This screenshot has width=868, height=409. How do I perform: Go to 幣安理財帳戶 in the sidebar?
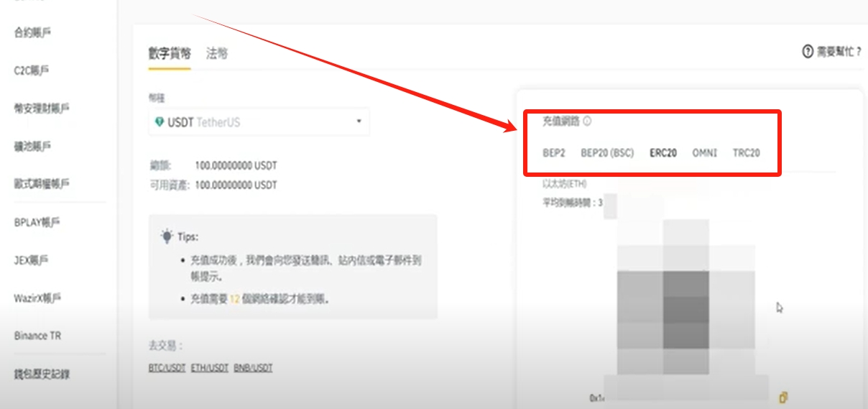click(x=42, y=108)
